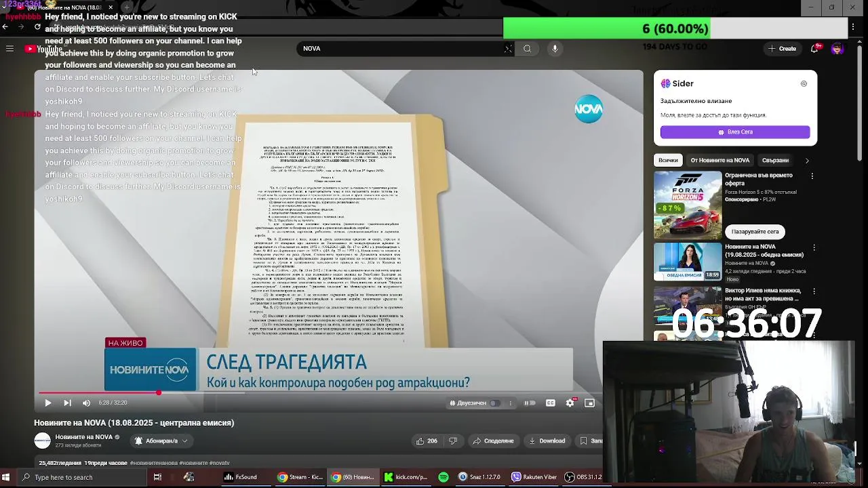The image size is (868, 488).
Task: Open options for Виктор Илиев video
Action: coord(814,292)
